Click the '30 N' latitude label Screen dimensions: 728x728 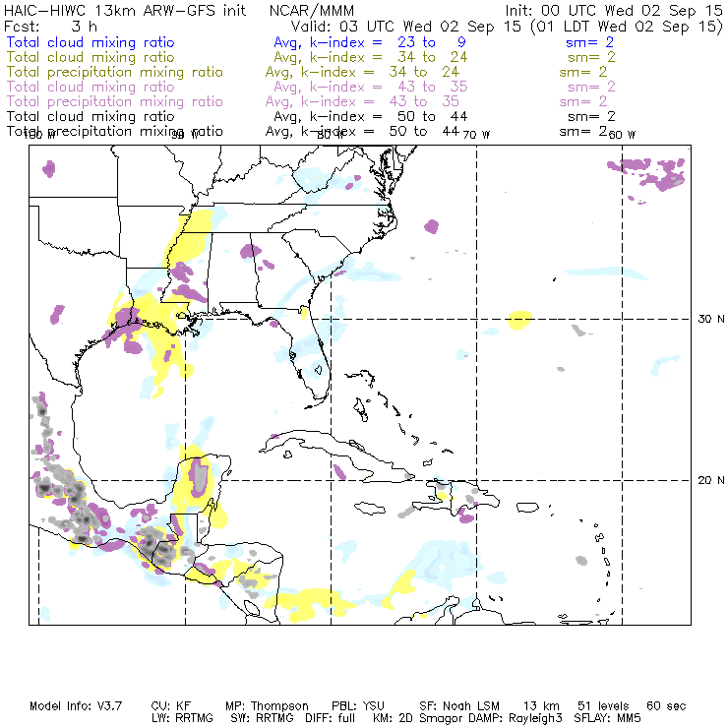tap(711, 319)
